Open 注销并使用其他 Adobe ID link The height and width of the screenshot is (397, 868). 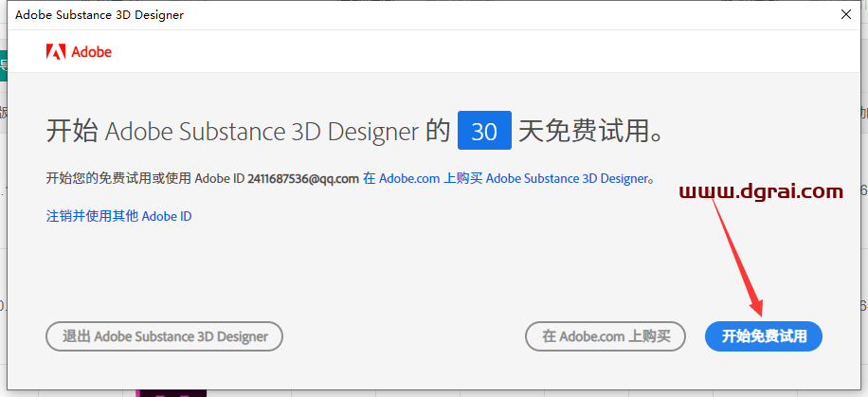point(119,216)
